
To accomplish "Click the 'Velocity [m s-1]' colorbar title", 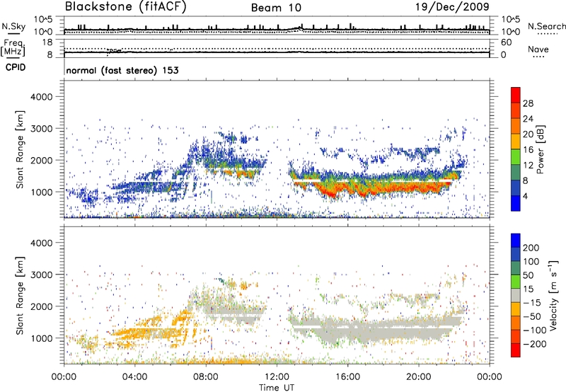I will tap(553, 295).
